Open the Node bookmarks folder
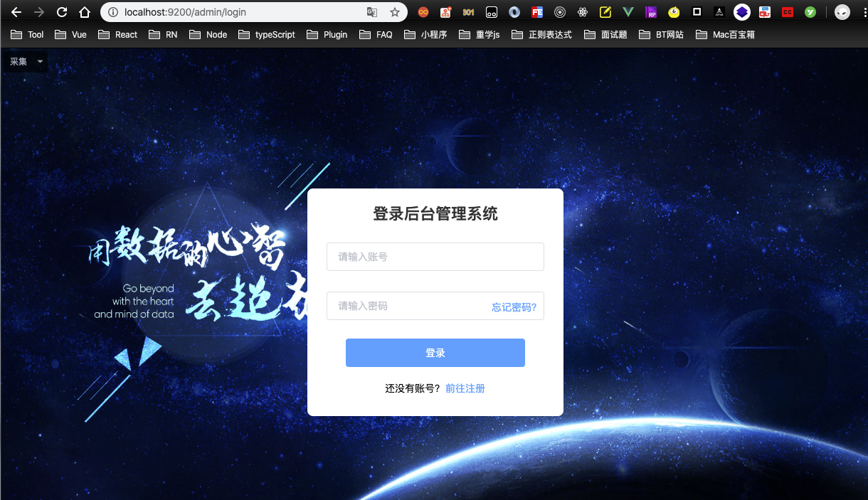Image resolution: width=868 pixels, height=500 pixels. (208, 34)
